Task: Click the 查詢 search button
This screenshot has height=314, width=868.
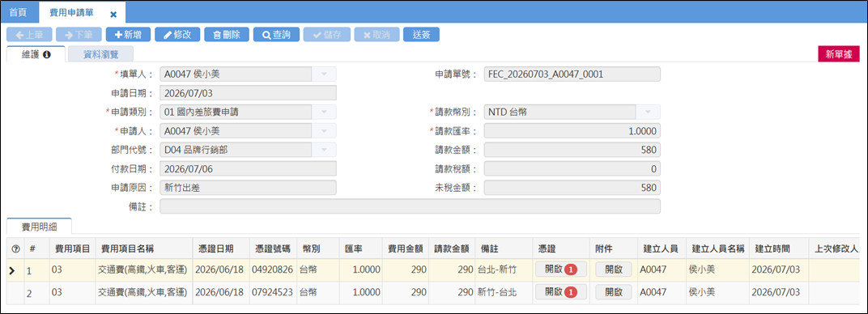Action: [x=276, y=34]
